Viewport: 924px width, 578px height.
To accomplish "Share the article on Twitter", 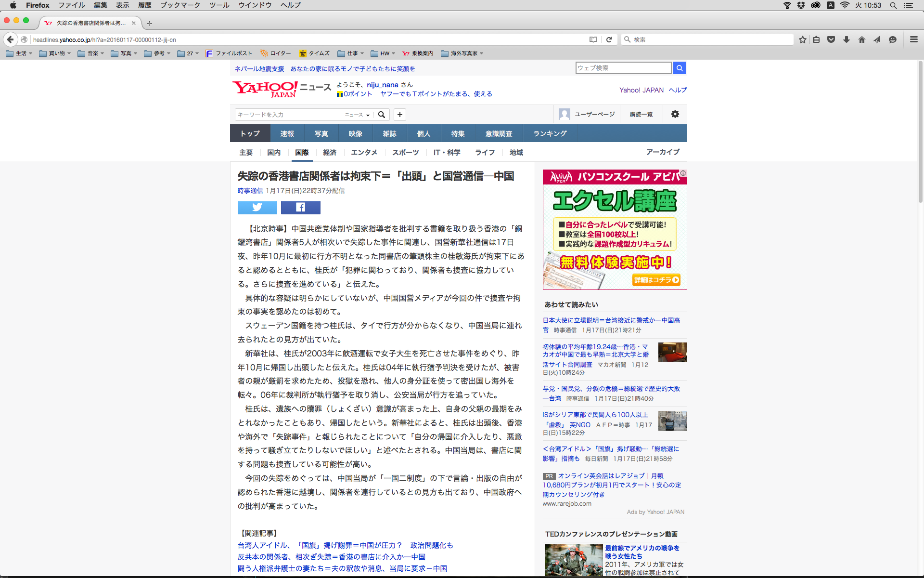I will click(257, 207).
